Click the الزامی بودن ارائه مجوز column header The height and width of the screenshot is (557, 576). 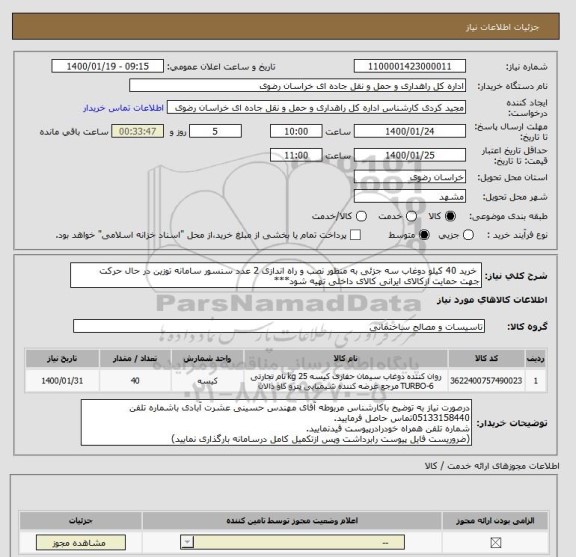point(495,521)
